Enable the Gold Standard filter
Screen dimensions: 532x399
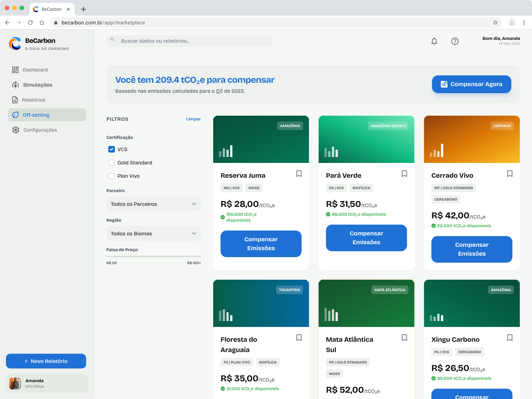tap(112, 163)
